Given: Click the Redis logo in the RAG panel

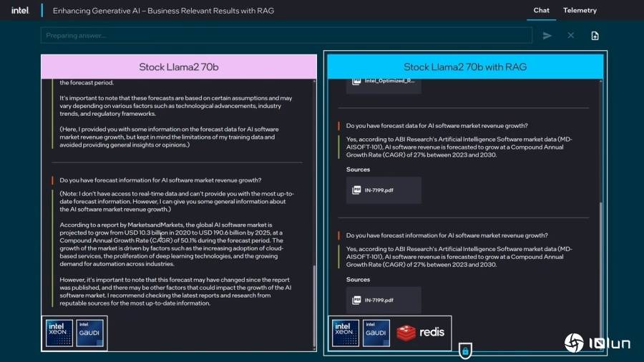Looking at the screenshot, I should (x=420, y=333).
